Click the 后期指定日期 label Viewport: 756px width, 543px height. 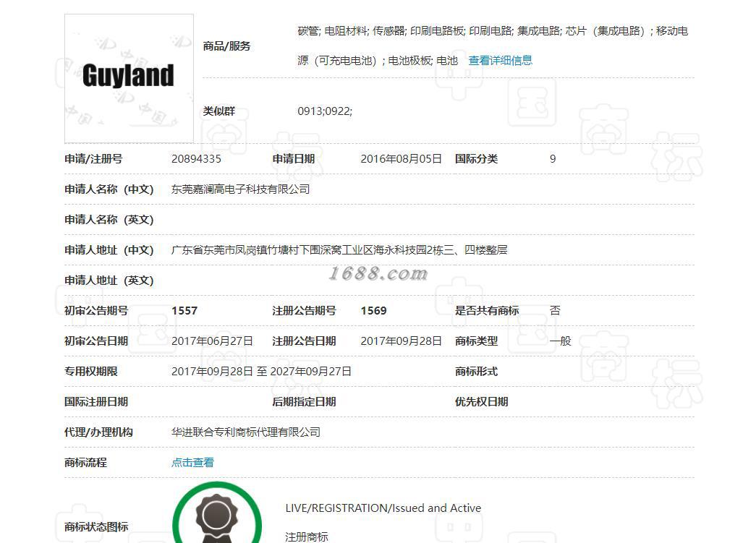point(305,402)
